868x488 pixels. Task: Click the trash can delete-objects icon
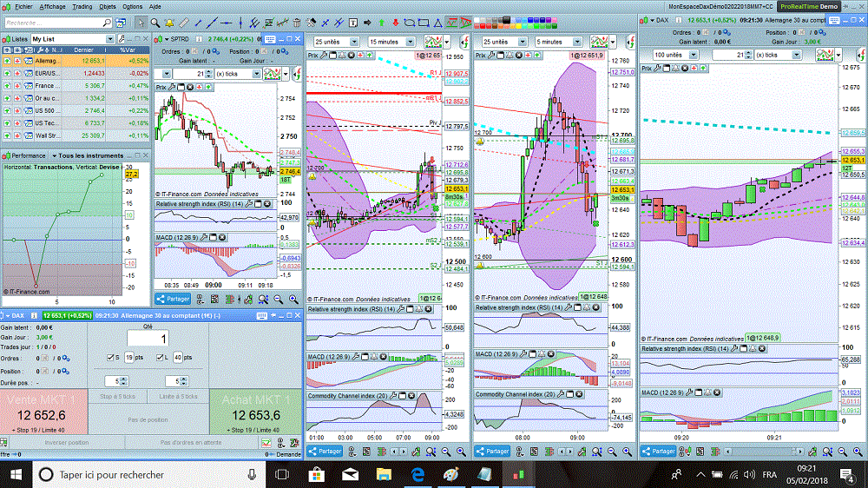297,23
